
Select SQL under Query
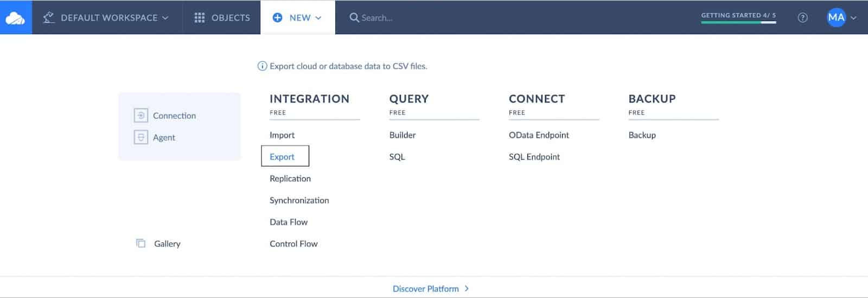pos(397,157)
